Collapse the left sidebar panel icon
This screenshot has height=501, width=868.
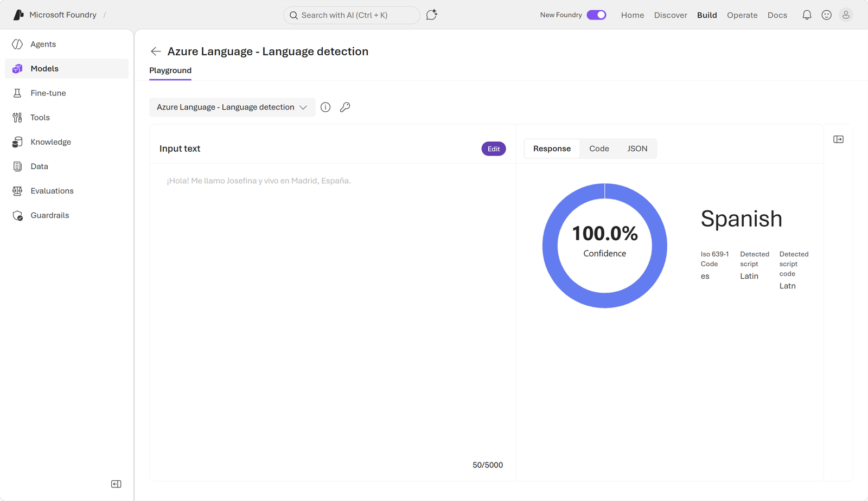point(116,484)
